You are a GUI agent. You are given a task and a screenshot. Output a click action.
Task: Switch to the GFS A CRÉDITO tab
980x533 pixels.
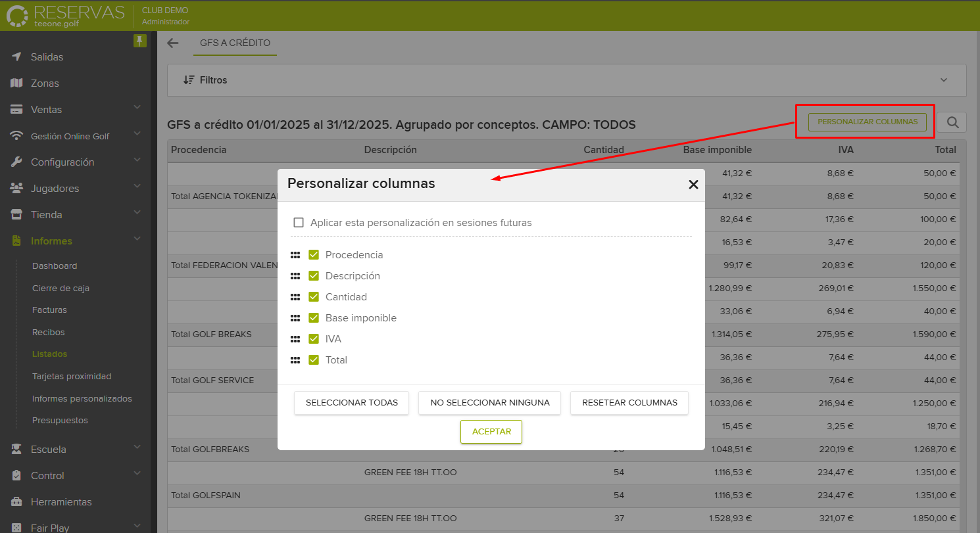[235, 43]
